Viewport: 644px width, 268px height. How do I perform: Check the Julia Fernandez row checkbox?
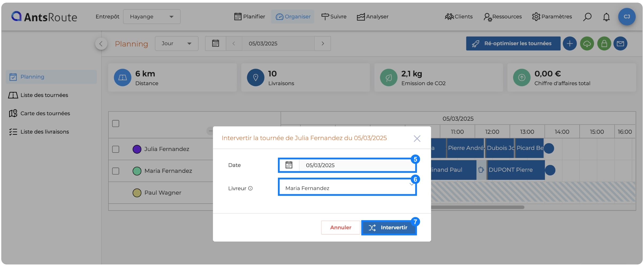coord(115,149)
